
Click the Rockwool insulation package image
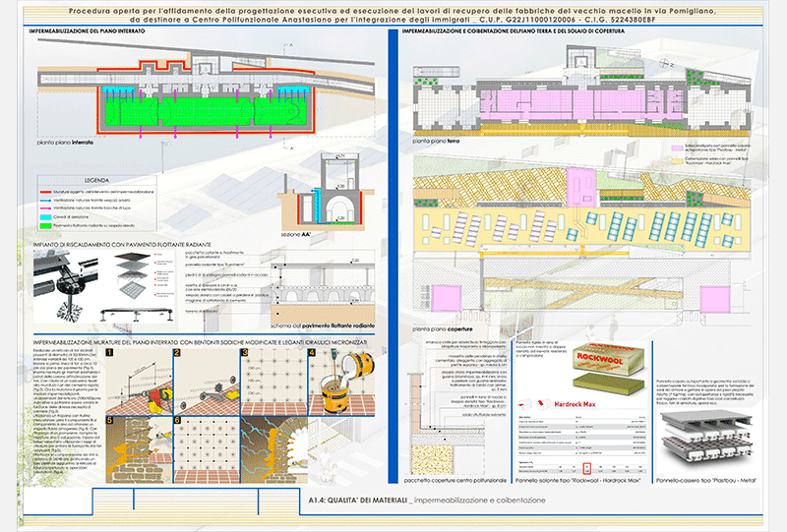pos(608,369)
